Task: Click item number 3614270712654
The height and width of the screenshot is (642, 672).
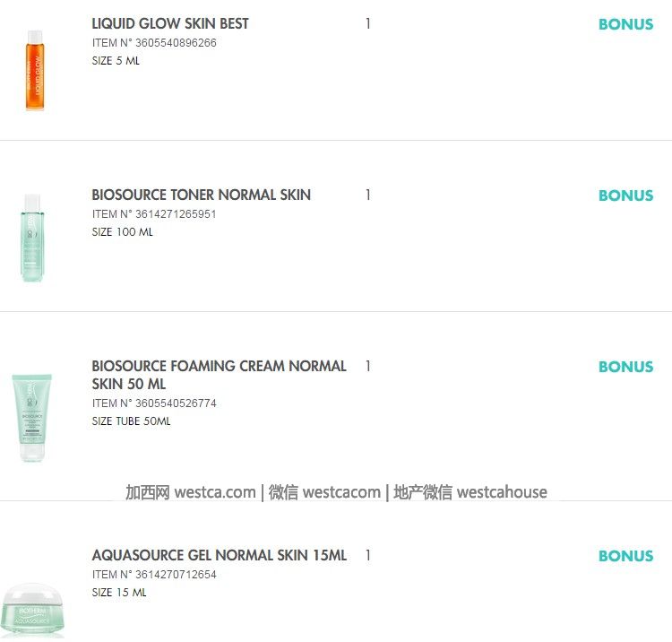Action: coord(154,575)
